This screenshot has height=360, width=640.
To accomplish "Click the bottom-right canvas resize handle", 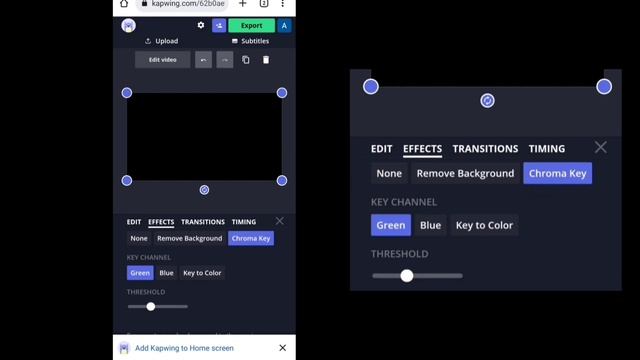I will coord(282,180).
